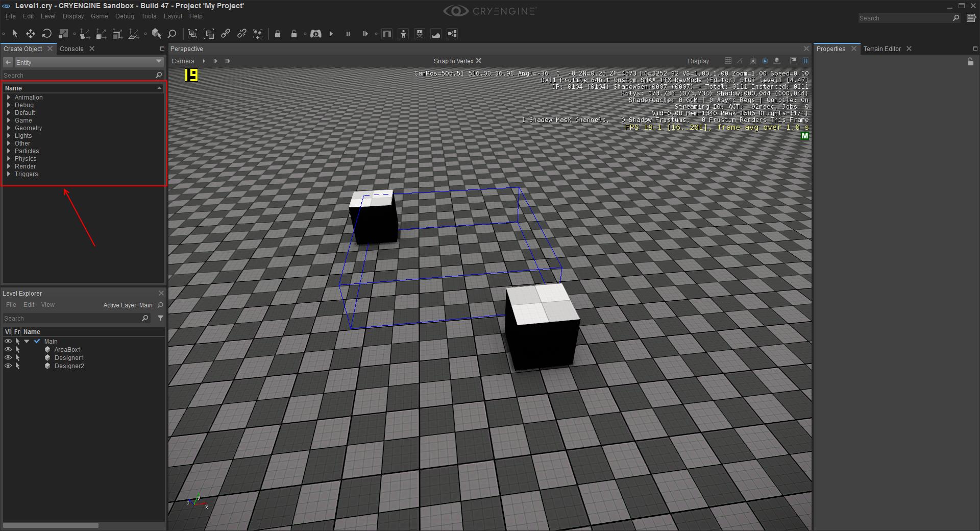Click the open padlock unlock icon
Screen dimensions: 980x531
pyautogui.click(x=294, y=34)
